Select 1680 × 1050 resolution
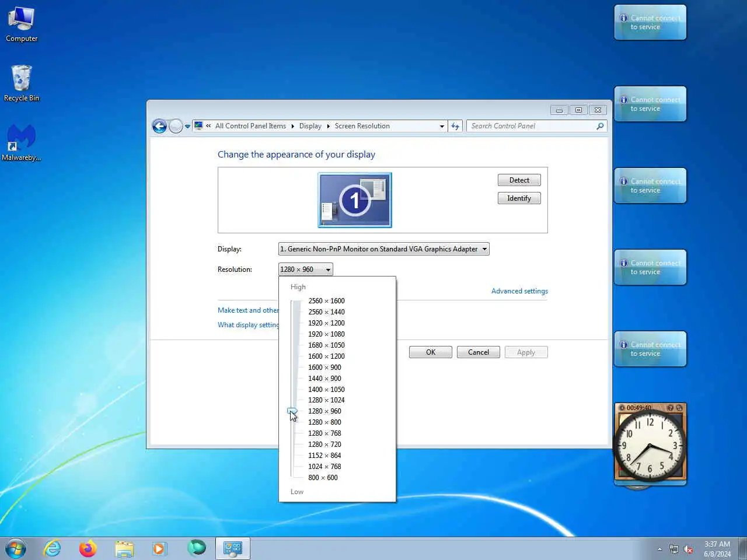 pos(326,345)
